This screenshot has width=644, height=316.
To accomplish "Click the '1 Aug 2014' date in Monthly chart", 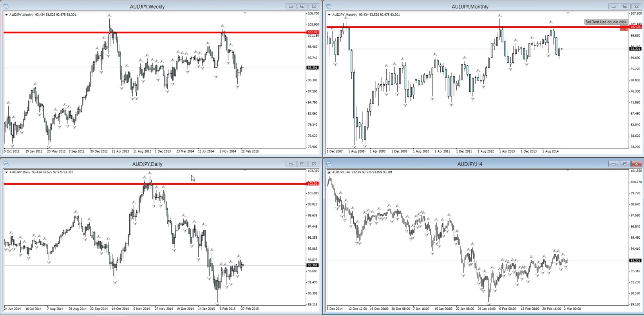I will (x=550, y=151).
